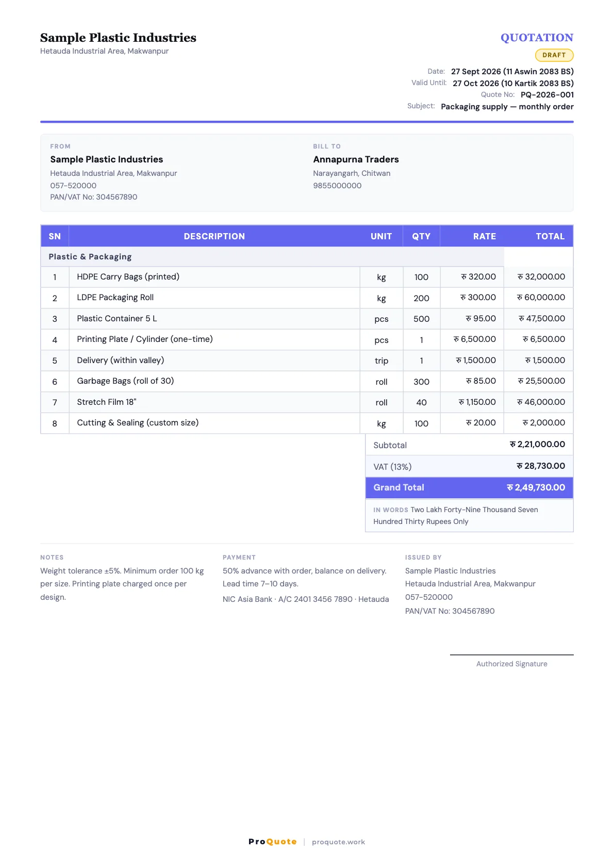The height and width of the screenshot is (868, 614).
Task: Click PAN/VAT No in the From box
Action: 94,197
